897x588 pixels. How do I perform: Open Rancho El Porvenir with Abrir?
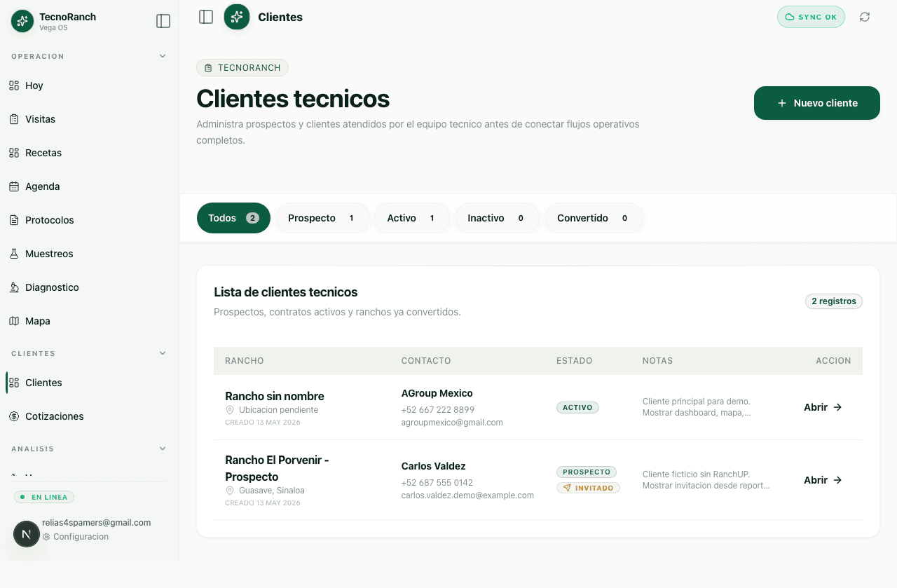coord(823,480)
